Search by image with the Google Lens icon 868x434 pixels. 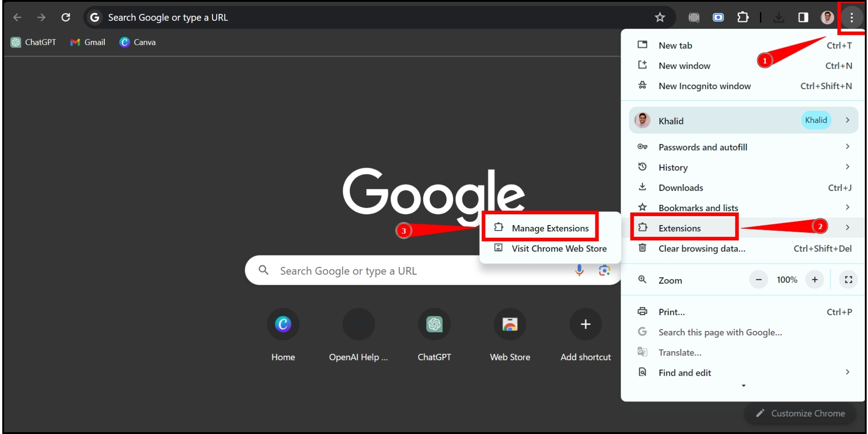(604, 270)
